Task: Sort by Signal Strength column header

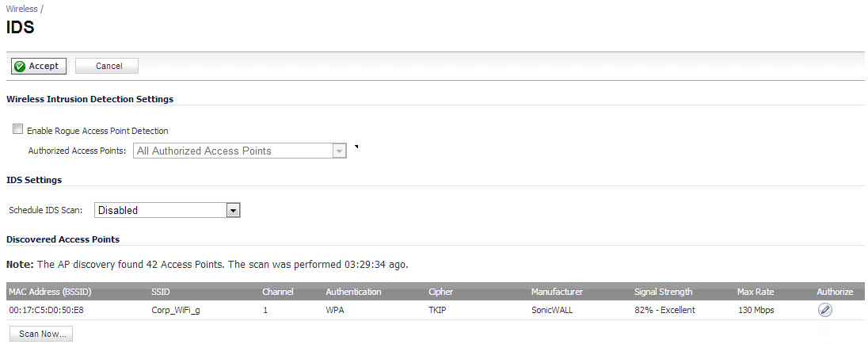Action: coord(663,292)
